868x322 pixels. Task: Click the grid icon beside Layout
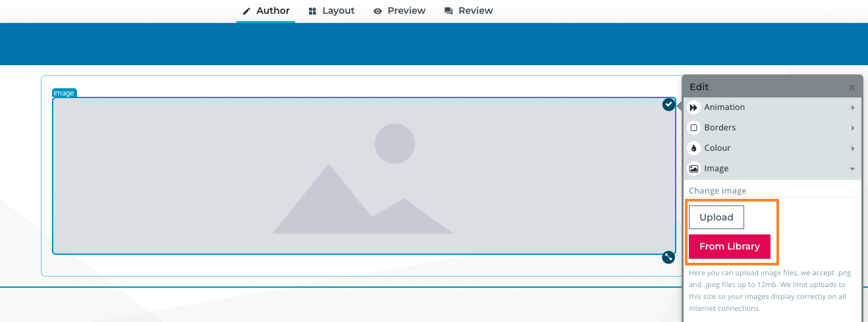coord(312,11)
